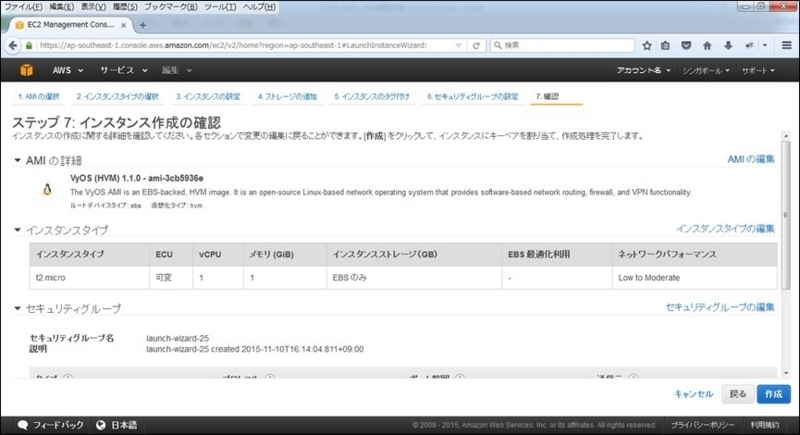Open the プライバシーポリシー link
Viewport: 800px width, 435px height.
703,425
